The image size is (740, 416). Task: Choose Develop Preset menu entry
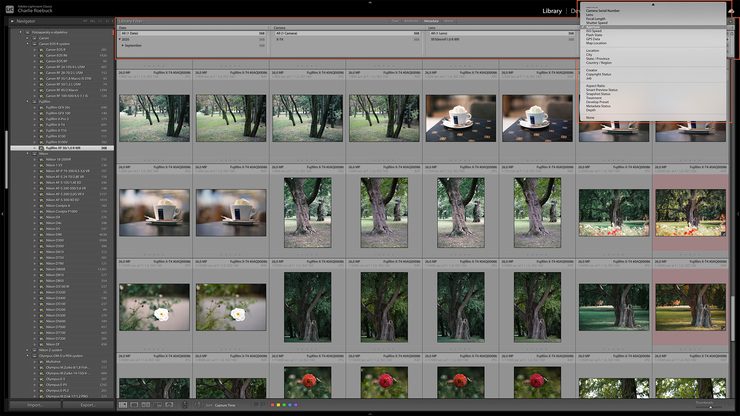click(597, 102)
